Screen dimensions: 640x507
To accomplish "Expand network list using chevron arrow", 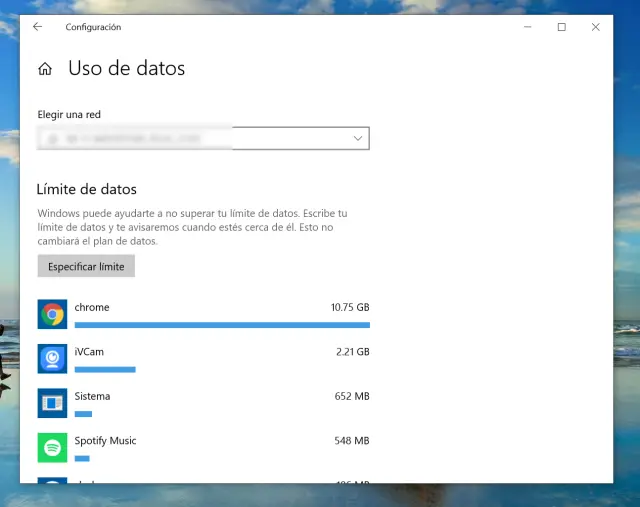I will 358,139.
